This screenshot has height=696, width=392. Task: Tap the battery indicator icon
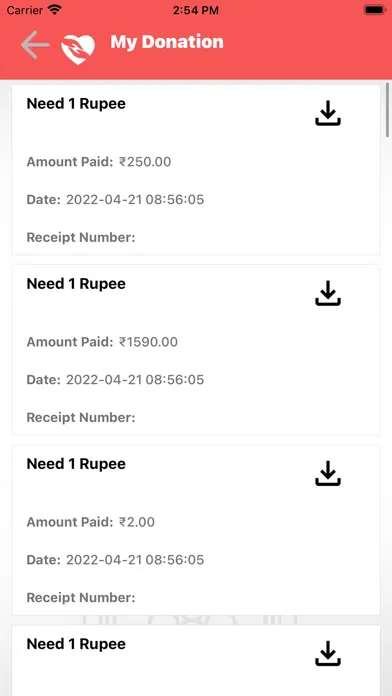tap(374, 10)
